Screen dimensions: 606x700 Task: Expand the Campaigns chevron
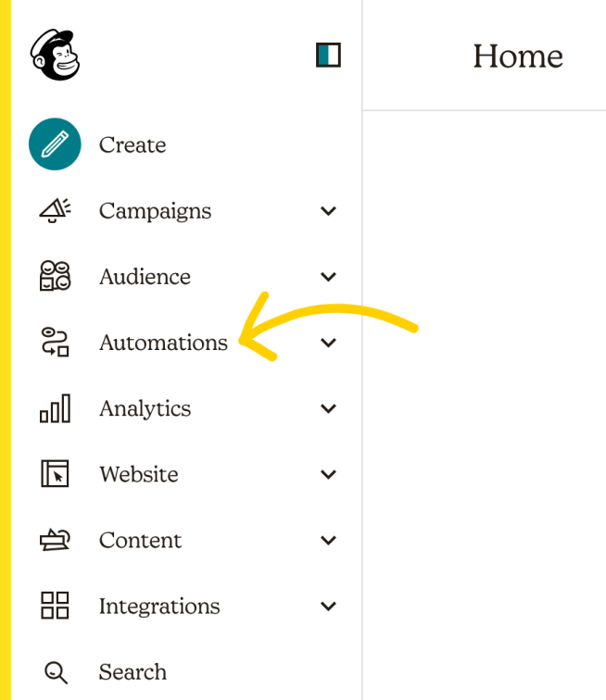pyautogui.click(x=328, y=211)
